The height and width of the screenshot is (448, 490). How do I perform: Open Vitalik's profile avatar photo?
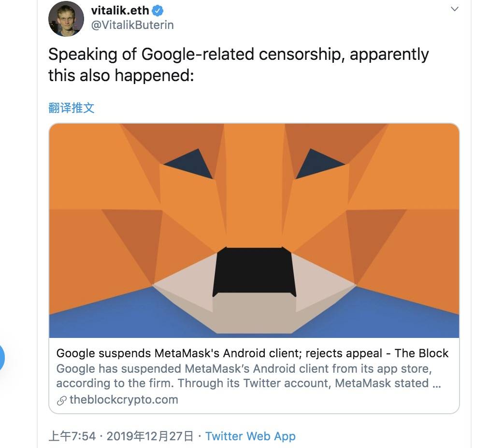tap(66, 19)
